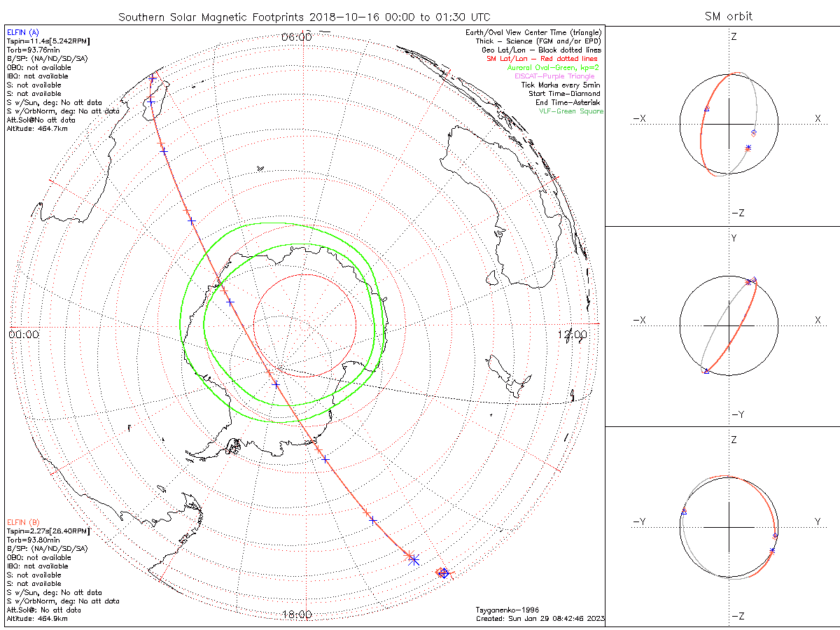
Task: Click the diamond marker in the bottom SM orbit panel
Action: (x=775, y=535)
